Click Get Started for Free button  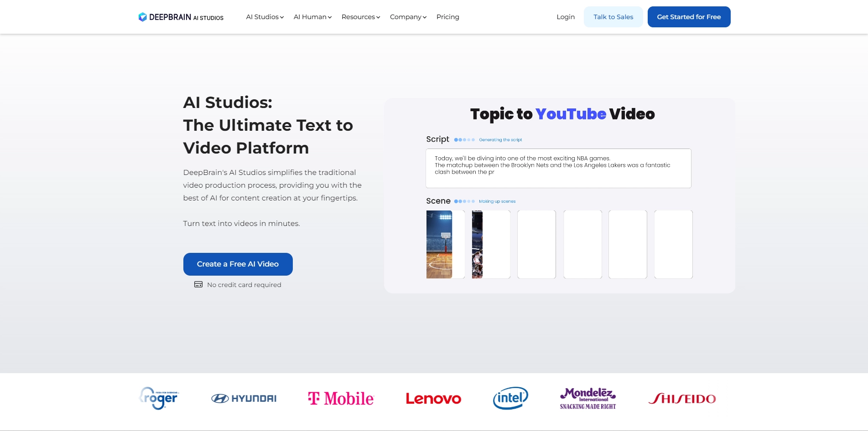point(689,17)
